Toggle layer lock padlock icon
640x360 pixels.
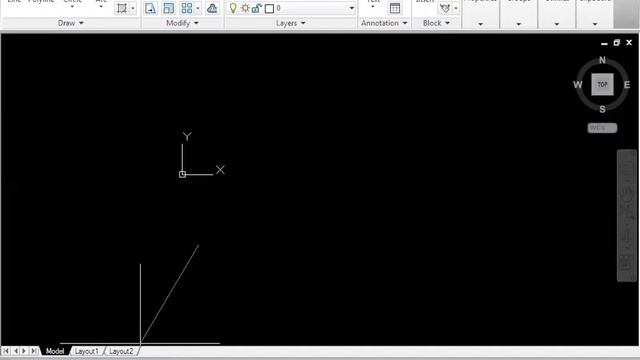pyautogui.click(x=256, y=8)
